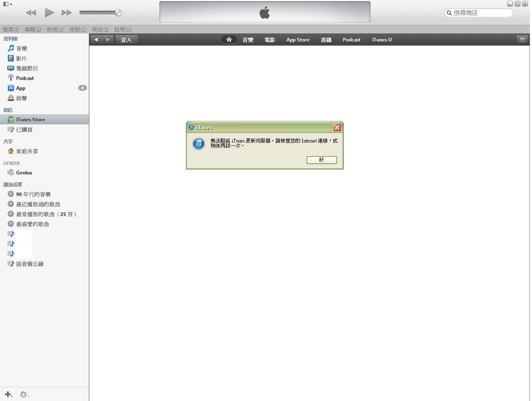Click the play button

49,12
